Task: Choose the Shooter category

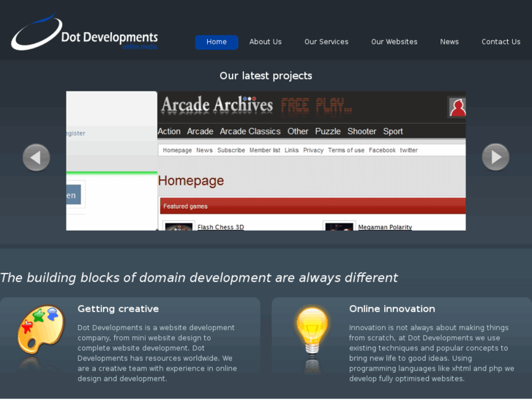Action: (361, 132)
